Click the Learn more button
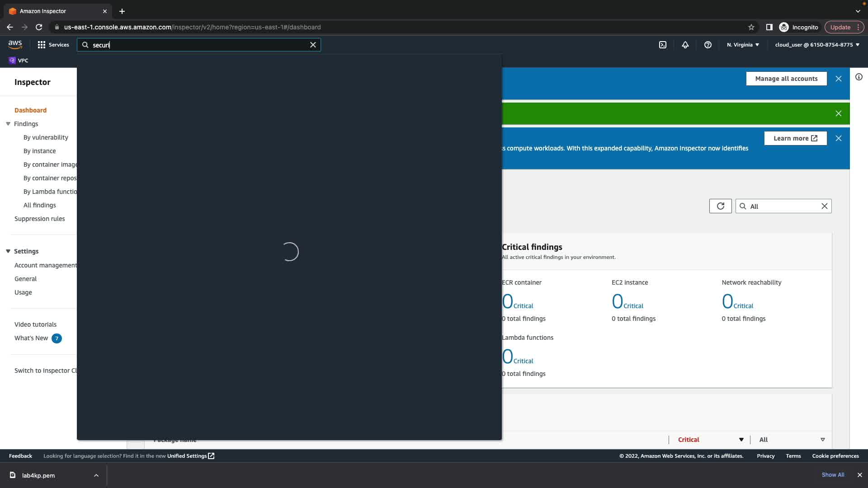868x488 pixels. click(x=795, y=138)
